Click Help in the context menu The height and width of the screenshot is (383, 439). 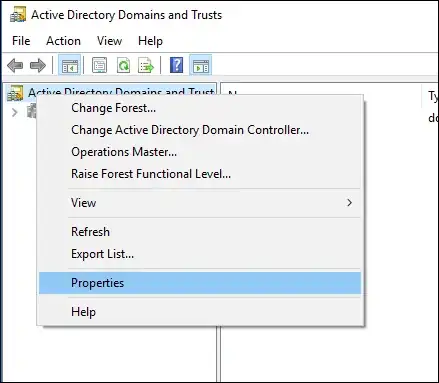tap(200, 312)
